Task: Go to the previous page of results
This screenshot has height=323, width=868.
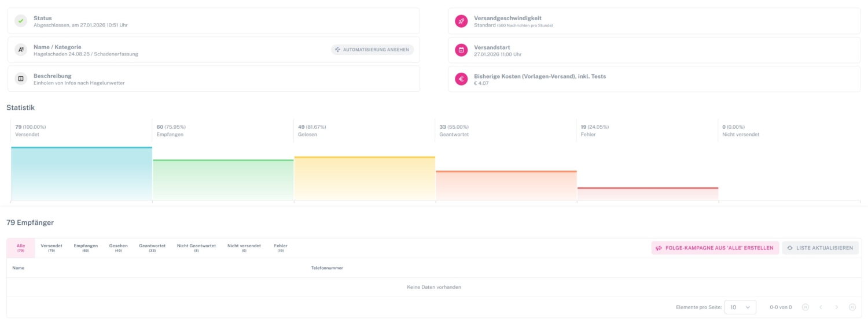Action: point(821,307)
